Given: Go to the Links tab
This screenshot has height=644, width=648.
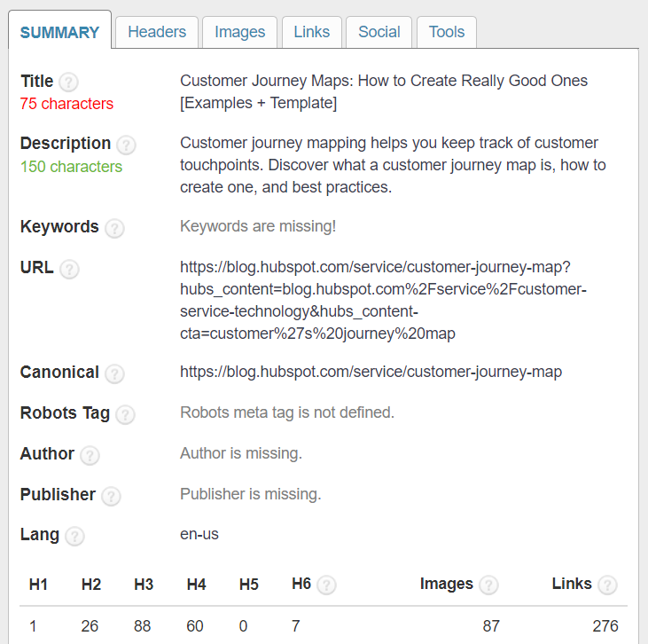Looking at the screenshot, I should pos(311,32).
